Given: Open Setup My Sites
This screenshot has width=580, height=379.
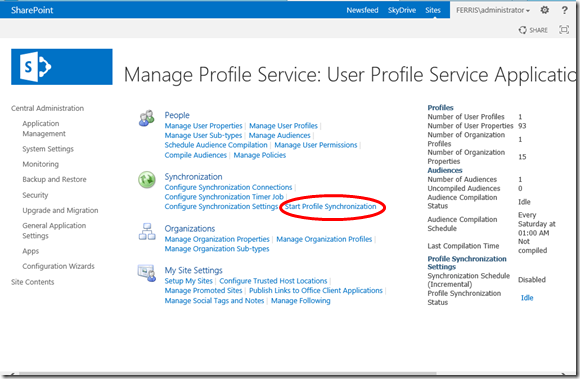Looking at the screenshot, I should pyautogui.click(x=189, y=281).
